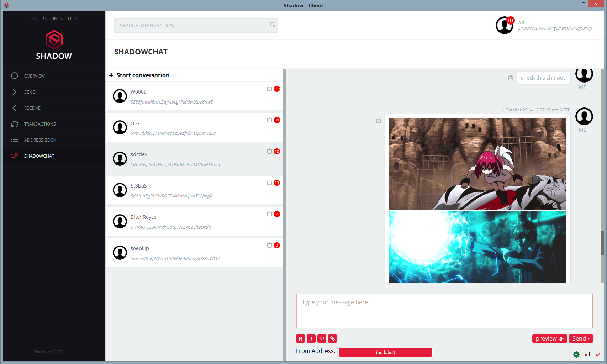Open the From Address dropdown
Image resolution: width=607 pixels, height=364 pixels.
click(x=385, y=352)
